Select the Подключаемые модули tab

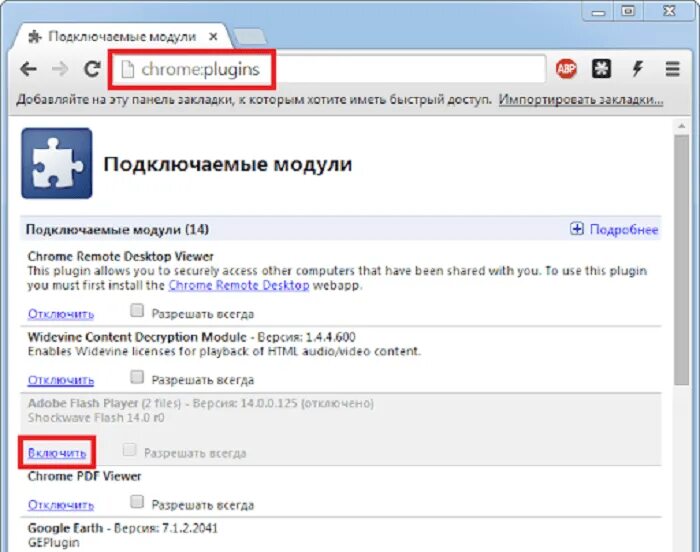pyautogui.click(x=122, y=37)
